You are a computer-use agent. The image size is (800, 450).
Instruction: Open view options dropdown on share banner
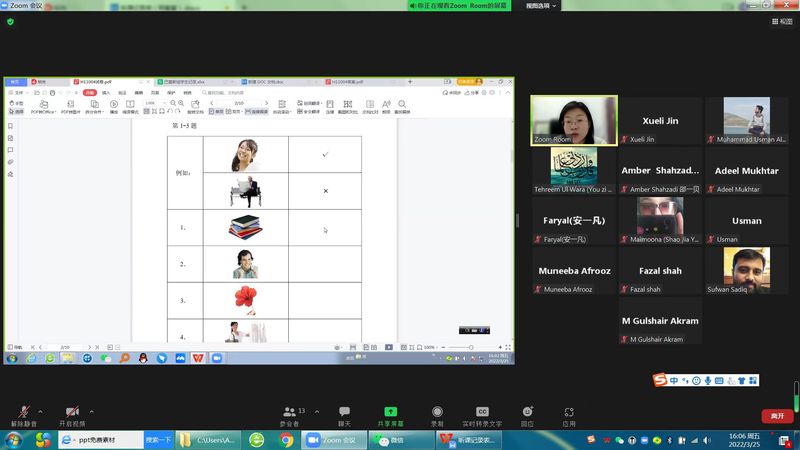541,6
